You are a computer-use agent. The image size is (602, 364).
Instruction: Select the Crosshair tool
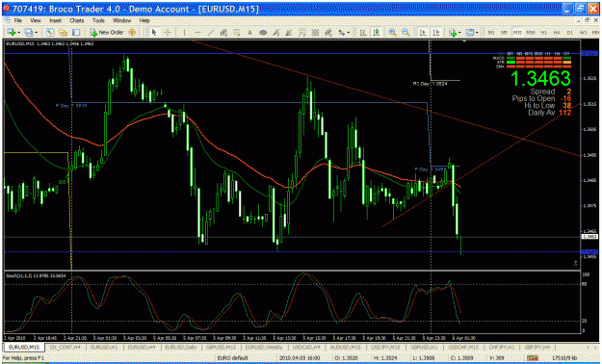(x=168, y=33)
